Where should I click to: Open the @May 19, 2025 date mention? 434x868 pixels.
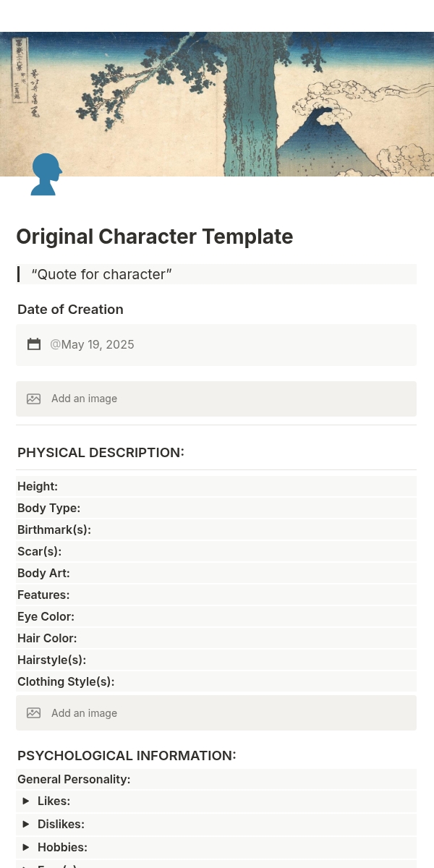(92, 344)
